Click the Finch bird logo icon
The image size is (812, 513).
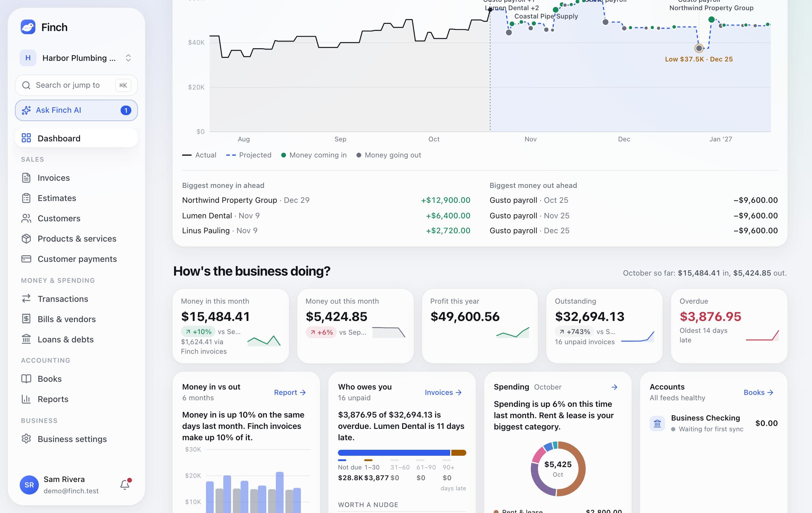click(x=28, y=27)
